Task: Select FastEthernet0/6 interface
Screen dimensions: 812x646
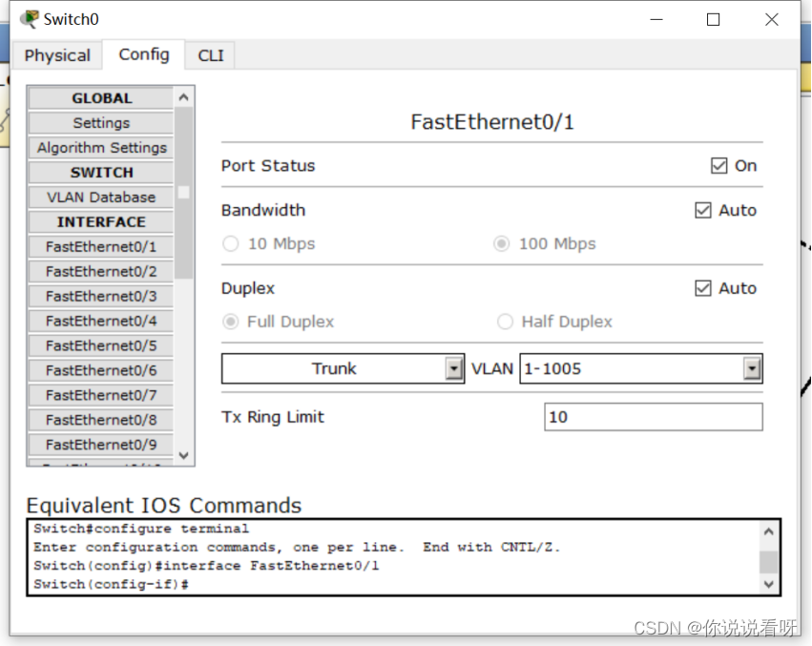Action: tap(101, 370)
